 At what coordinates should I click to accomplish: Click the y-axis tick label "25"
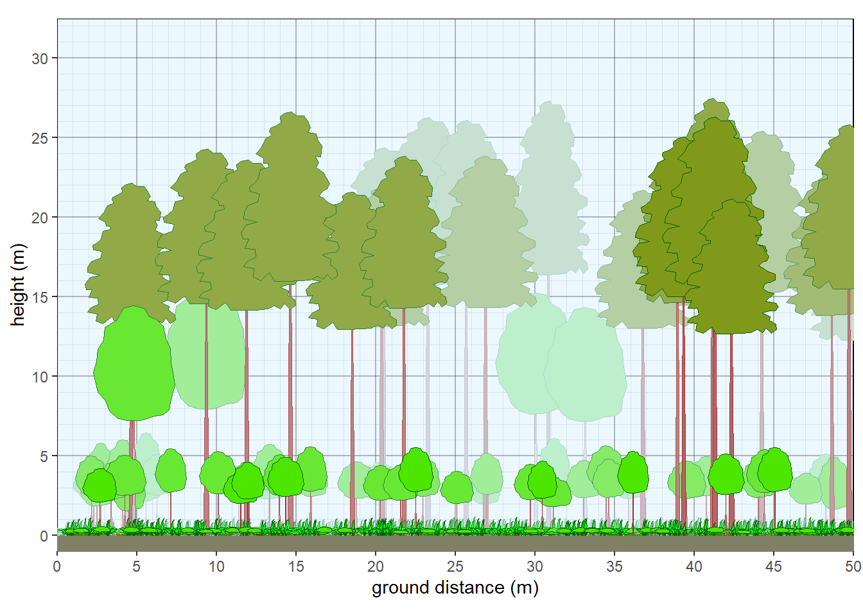pyautogui.click(x=40, y=138)
